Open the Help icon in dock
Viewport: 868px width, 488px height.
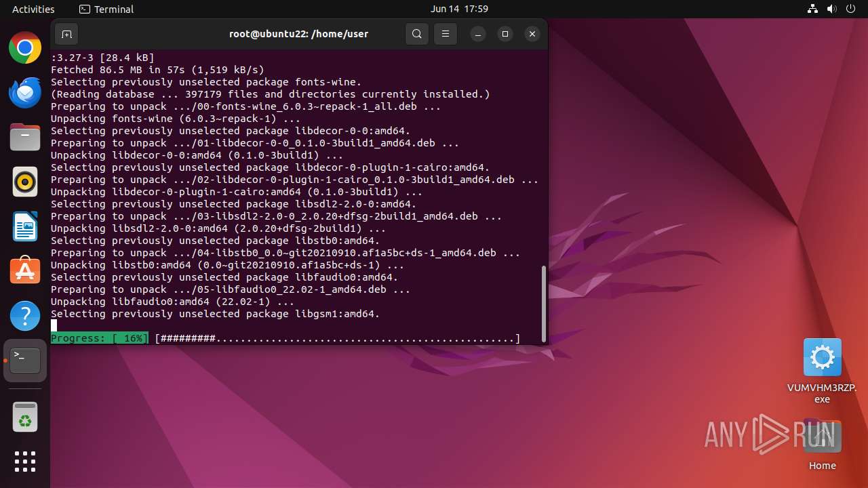coord(25,316)
